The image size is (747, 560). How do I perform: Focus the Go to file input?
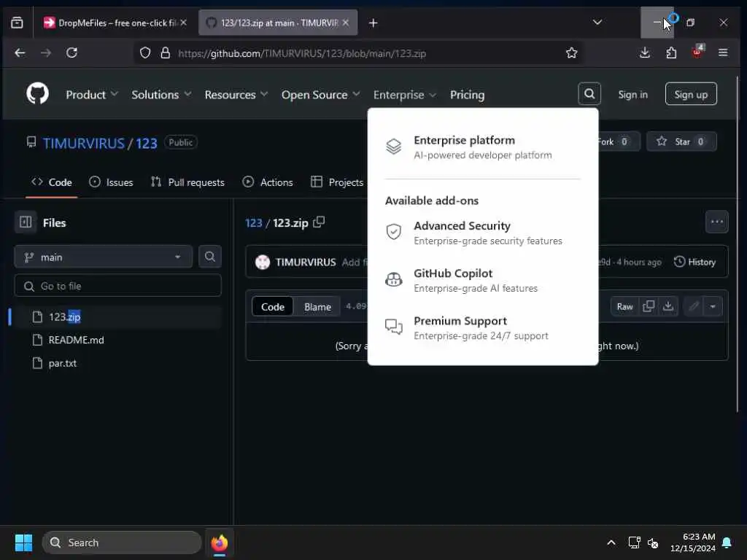point(117,286)
